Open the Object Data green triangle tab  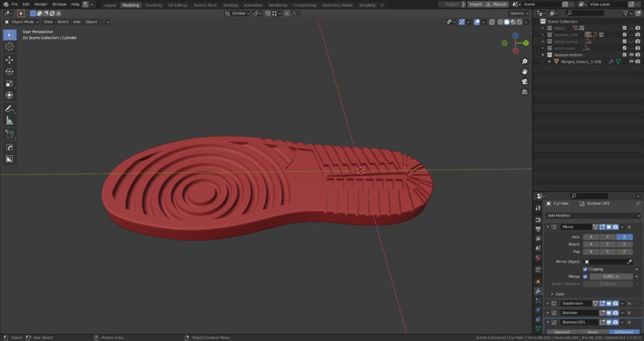tap(538, 328)
